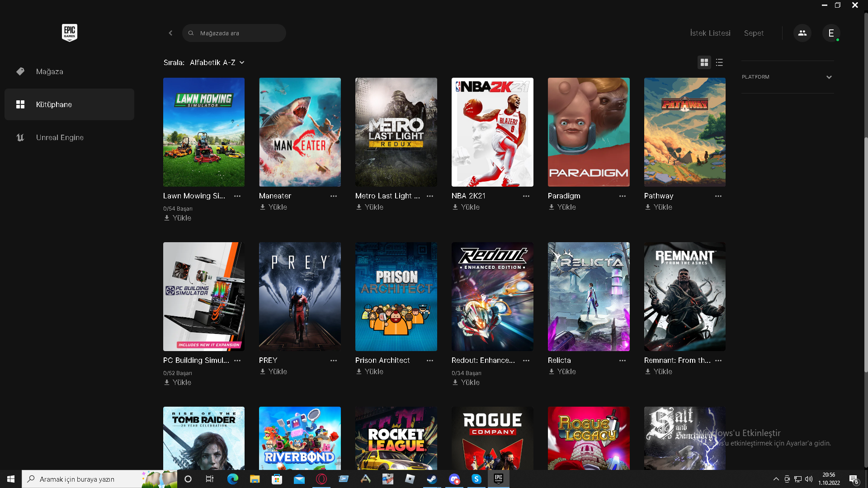Open Unreal Engine in the sidebar
868x488 pixels.
pos(69,137)
